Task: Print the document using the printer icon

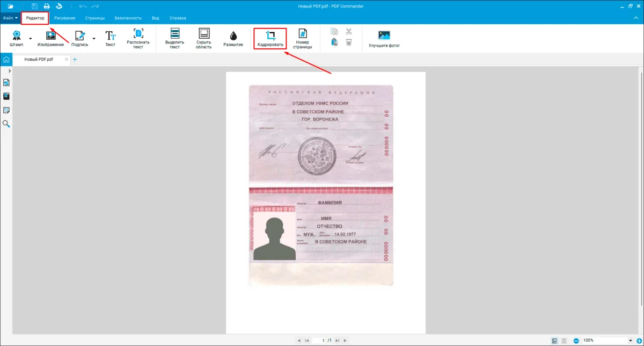Action: tap(47, 6)
